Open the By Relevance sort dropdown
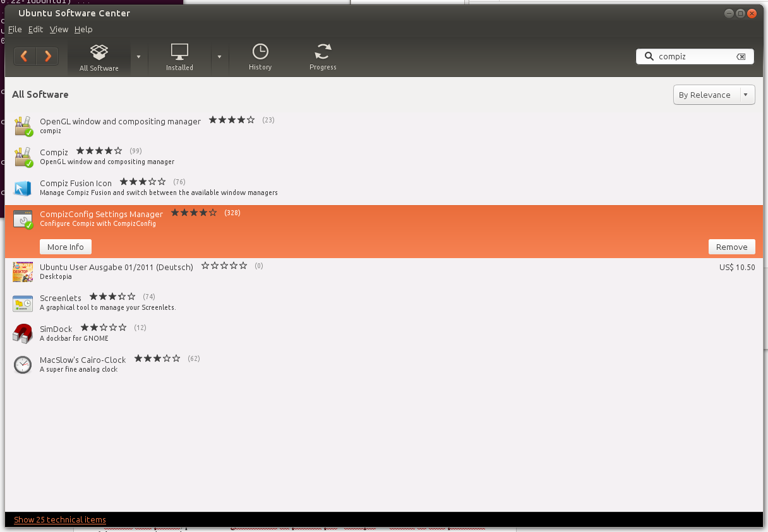 point(714,95)
